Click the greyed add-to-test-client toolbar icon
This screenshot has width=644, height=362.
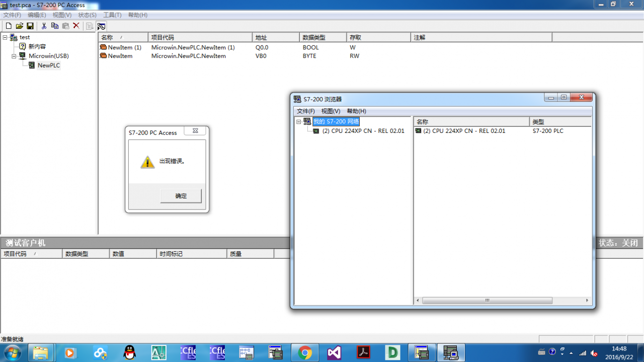[x=90, y=26]
